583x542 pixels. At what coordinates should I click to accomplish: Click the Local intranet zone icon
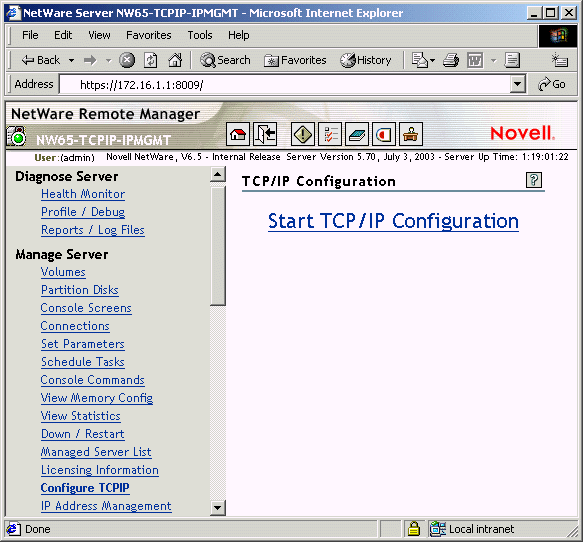438,529
